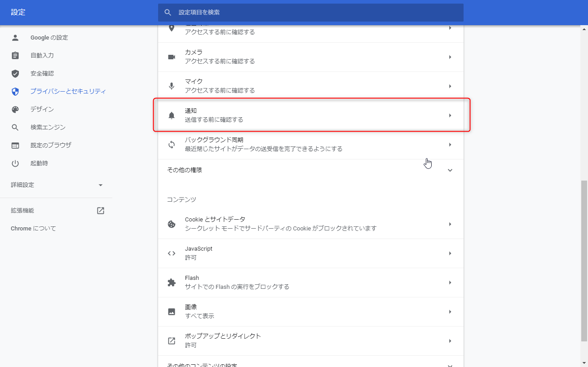The height and width of the screenshot is (367, 588).
Task: Click the blue shield icon for プライバシーとセキュリティ
Action: click(15, 92)
